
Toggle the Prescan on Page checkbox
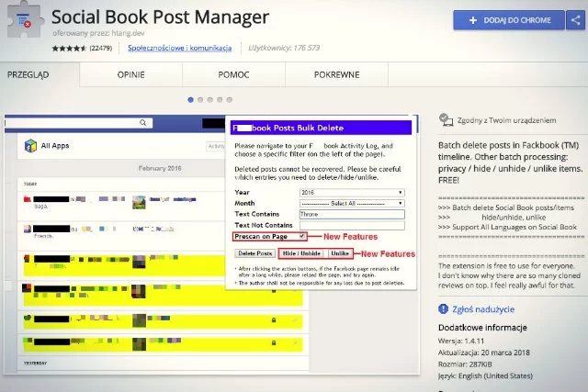(302, 236)
